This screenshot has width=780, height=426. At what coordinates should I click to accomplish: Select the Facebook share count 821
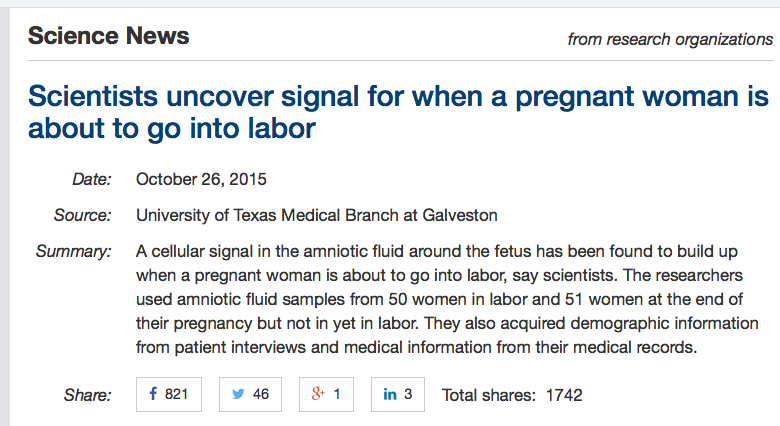(x=177, y=394)
